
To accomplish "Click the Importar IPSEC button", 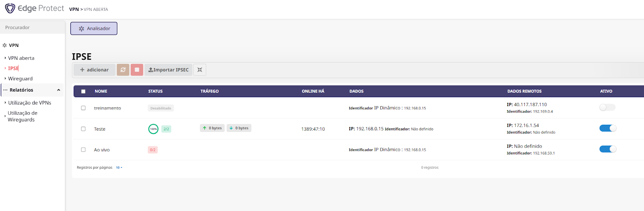I will (x=168, y=70).
